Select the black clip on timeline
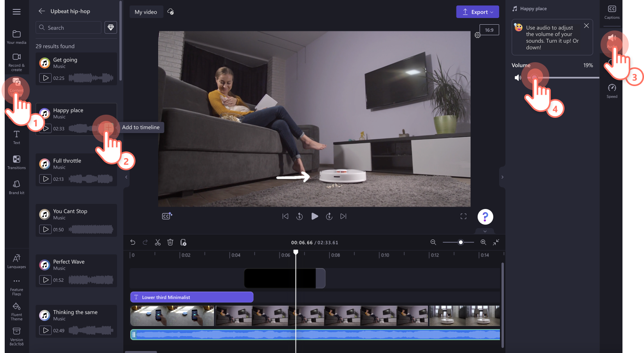This screenshot has height=353, width=644. (285, 278)
